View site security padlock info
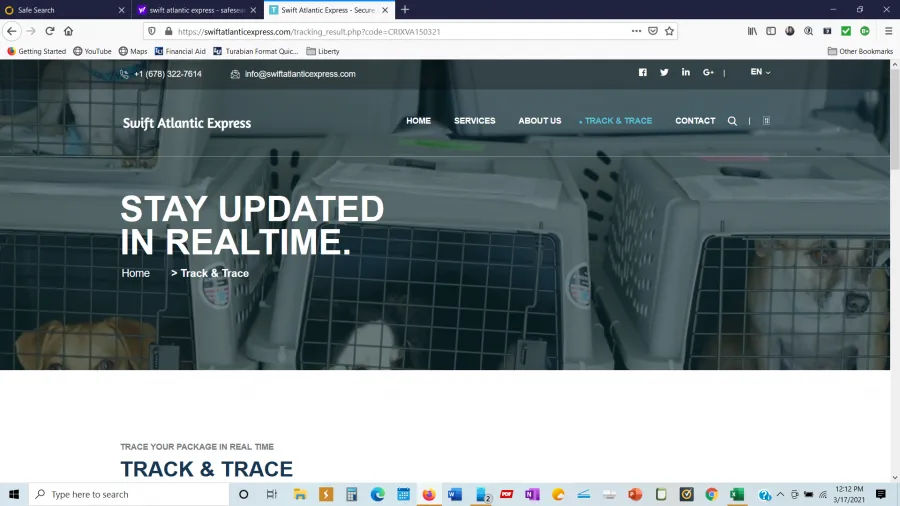 click(168, 31)
